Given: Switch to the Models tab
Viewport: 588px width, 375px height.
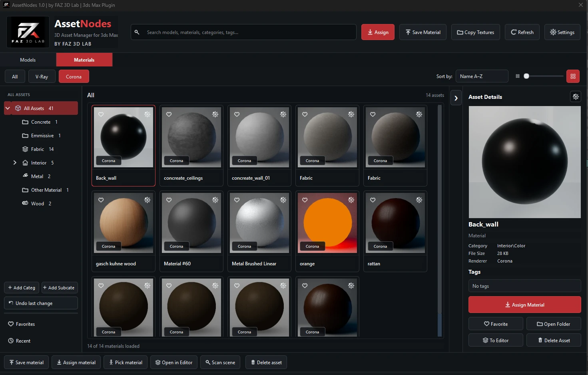Looking at the screenshot, I should (x=28, y=60).
